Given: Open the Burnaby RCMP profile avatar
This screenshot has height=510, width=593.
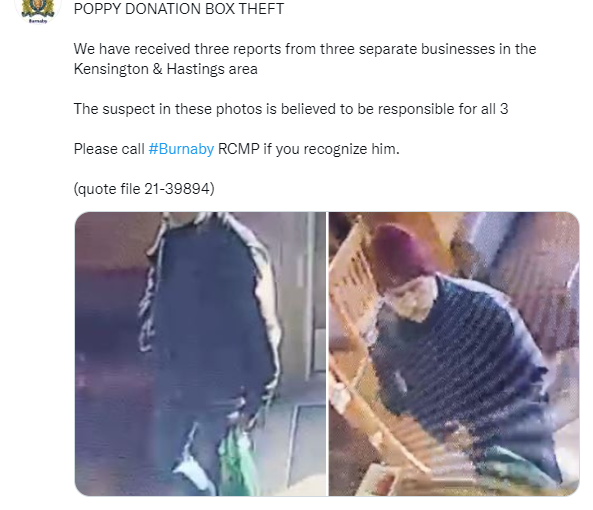Looking at the screenshot, I should [38, 11].
